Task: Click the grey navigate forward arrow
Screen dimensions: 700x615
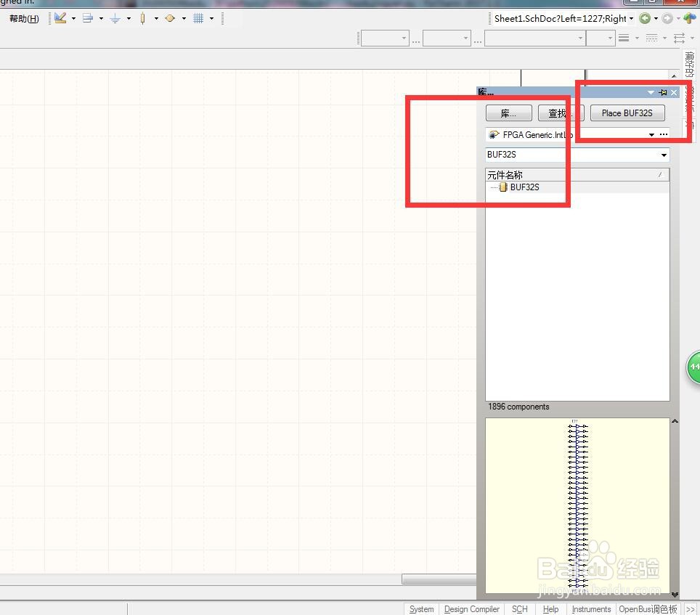Action: pos(667,18)
